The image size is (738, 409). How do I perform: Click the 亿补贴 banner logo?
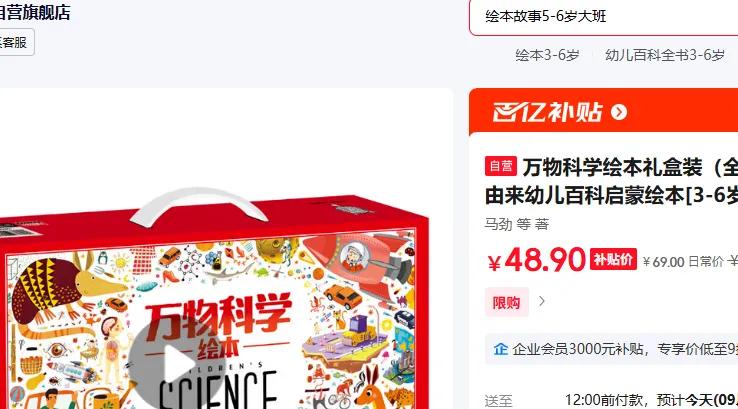[548, 112]
